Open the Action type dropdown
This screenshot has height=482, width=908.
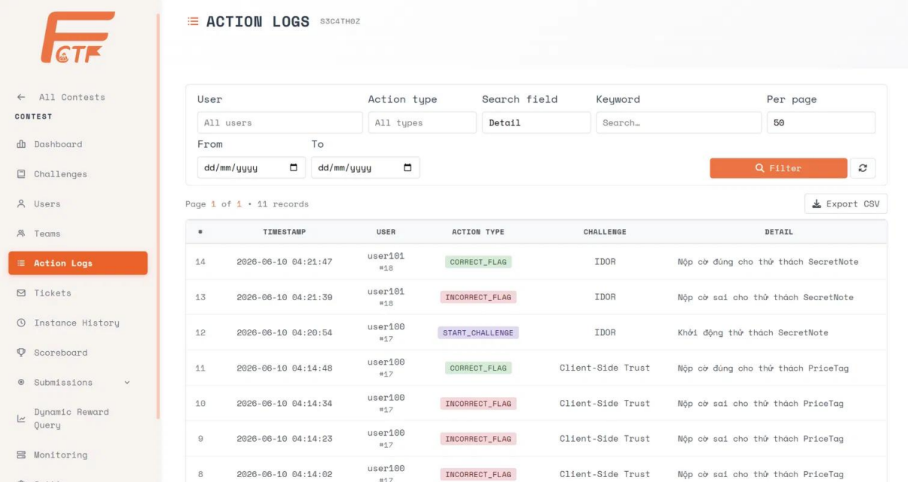pos(422,123)
